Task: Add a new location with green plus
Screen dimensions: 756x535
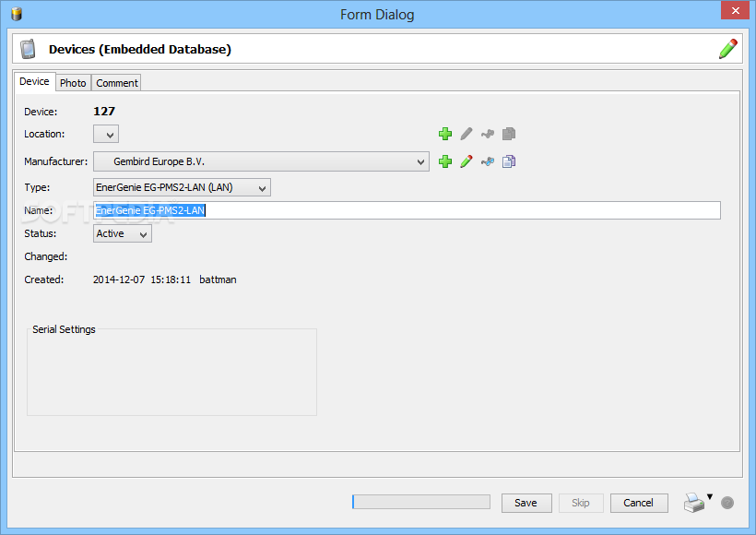Action: pyautogui.click(x=445, y=134)
